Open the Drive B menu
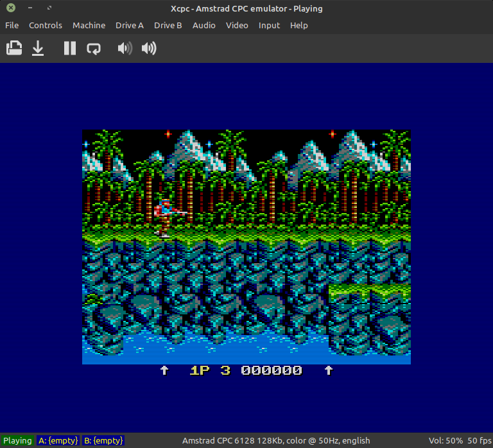 (x=168, y=26)
